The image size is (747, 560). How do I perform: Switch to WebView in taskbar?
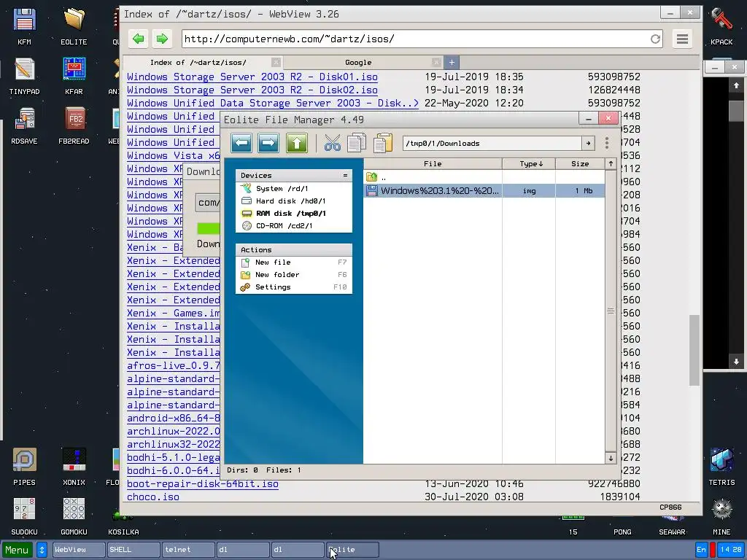[x=79, y=550]
